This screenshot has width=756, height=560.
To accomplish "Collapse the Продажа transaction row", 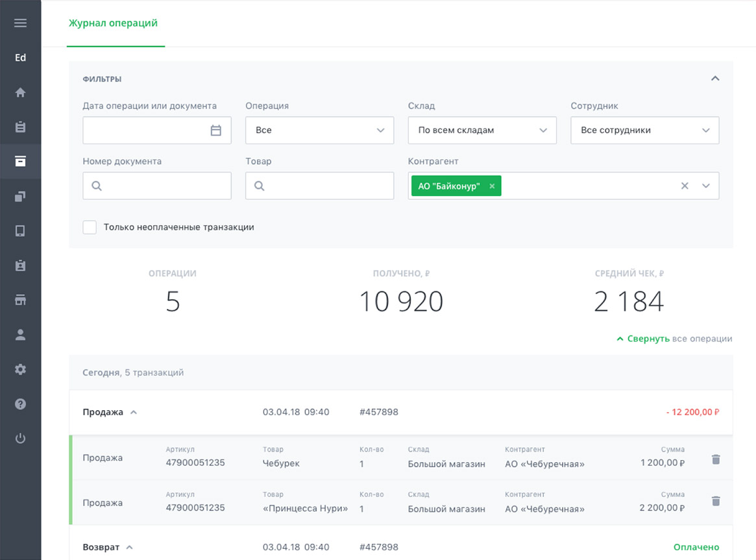I will pyautogui.click(x=134, y=412).
